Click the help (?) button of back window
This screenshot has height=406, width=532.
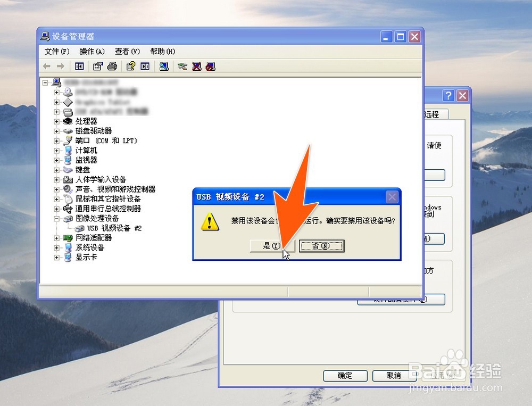[x=448, y=96]
